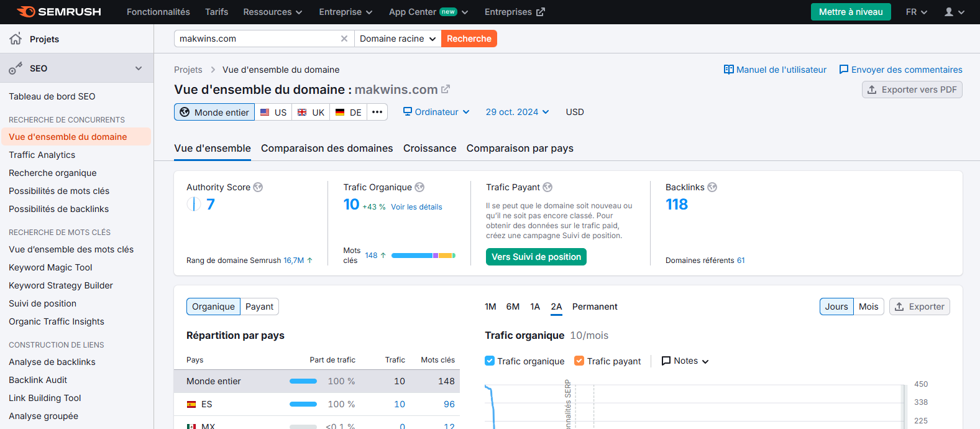Click the SEO key icon
This screenshot has width=980, height=429.
16,68
